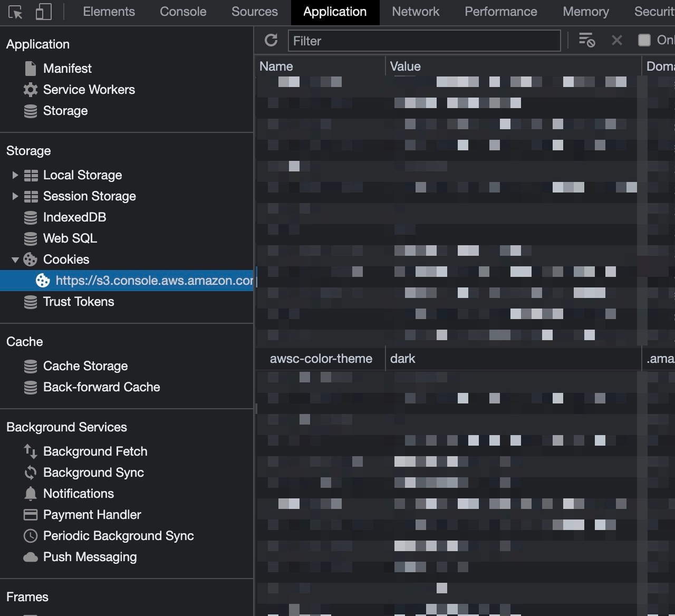Click the Periodic Background Sync clock icon
675x616 pixels.
pos(31,536)
